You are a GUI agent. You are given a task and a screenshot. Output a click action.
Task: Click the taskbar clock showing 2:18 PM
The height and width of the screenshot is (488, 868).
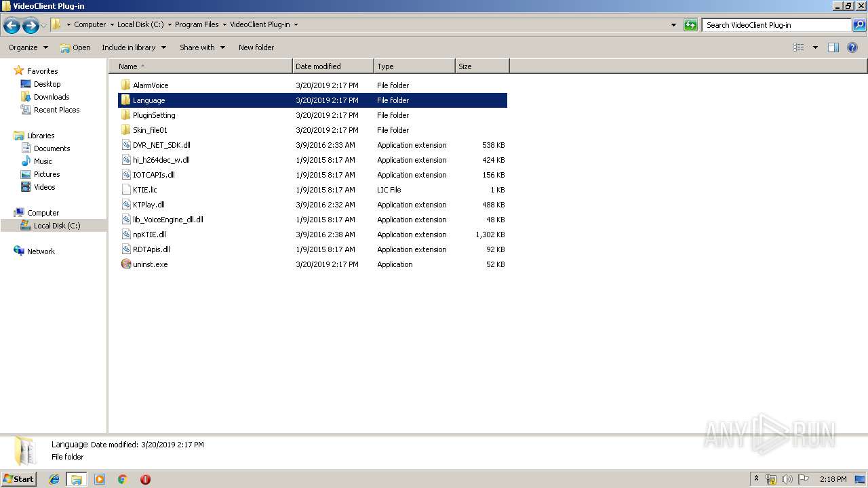833,479
